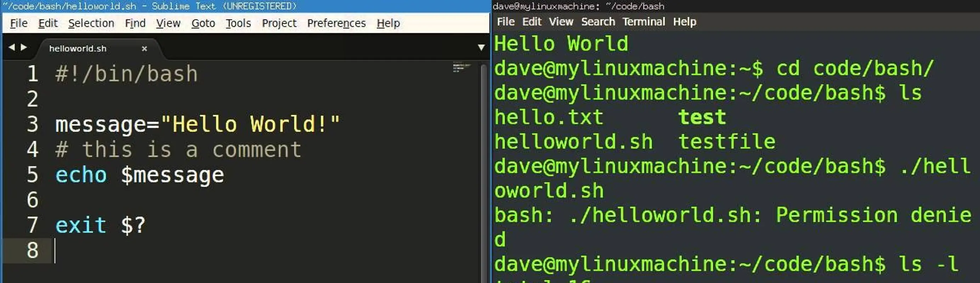Screen dimensions: 980x283
Task: Click line number 8 in the gutter
Action: (x=33, y=250)
